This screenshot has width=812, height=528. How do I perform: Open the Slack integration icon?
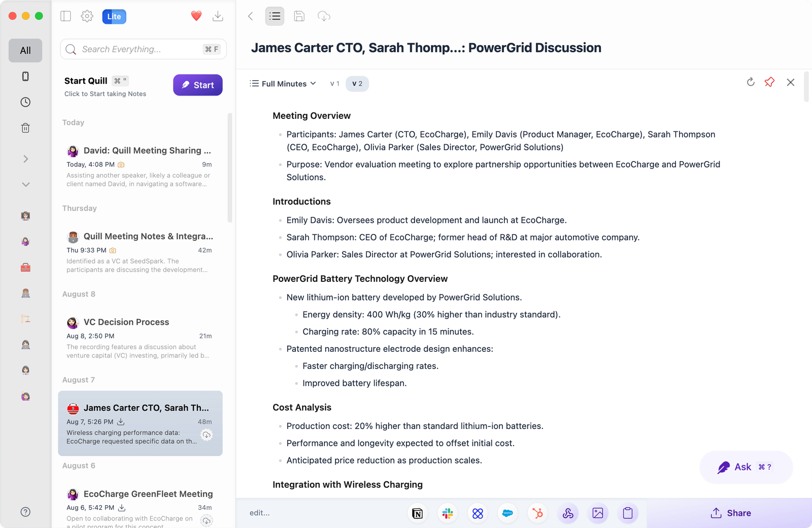click(447, 513)
